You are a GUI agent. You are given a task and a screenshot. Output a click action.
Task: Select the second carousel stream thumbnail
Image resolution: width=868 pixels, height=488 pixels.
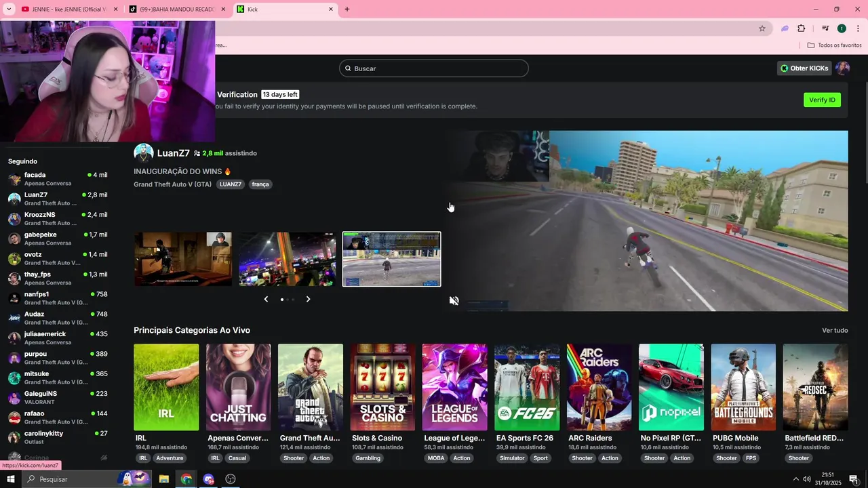(x=287, y=259)
